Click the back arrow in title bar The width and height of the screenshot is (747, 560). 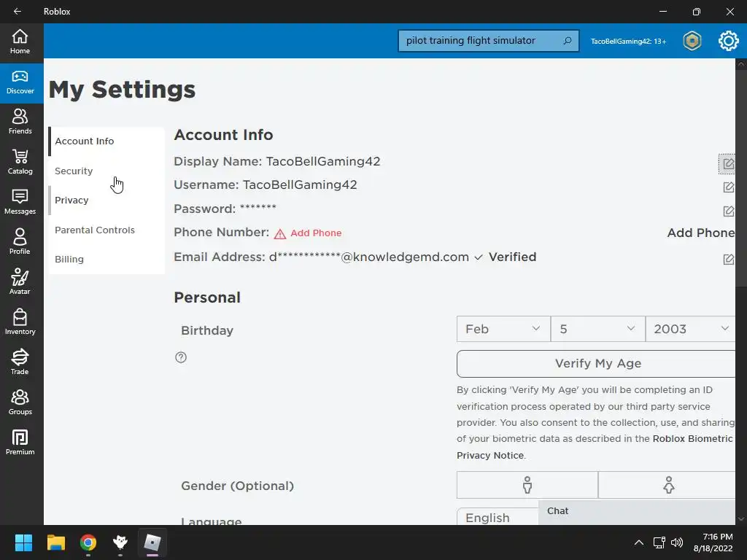(18, 12)
